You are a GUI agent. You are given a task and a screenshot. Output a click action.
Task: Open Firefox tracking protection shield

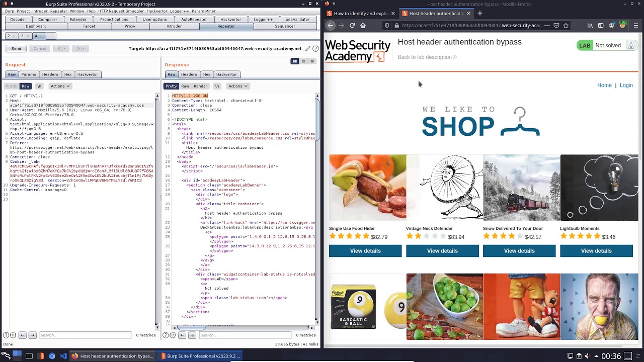point(387,26)
